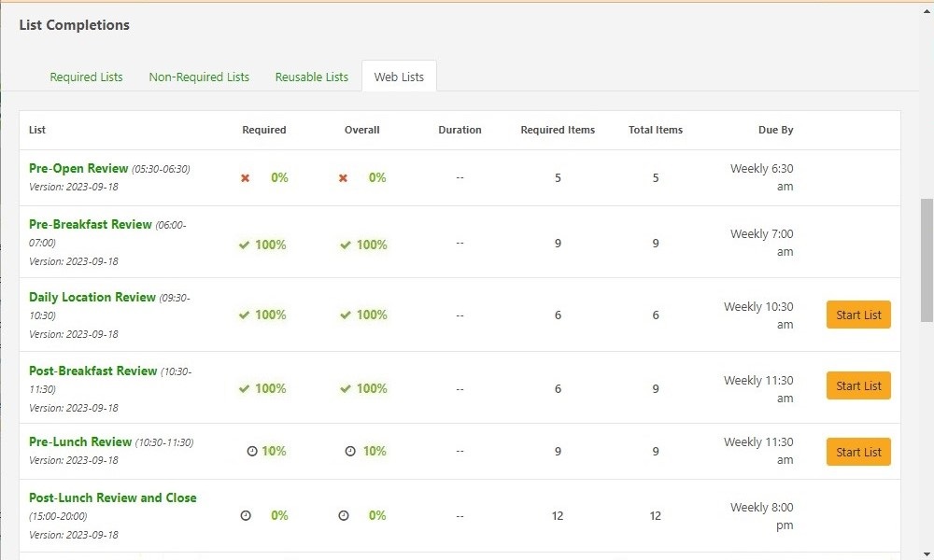
Task: Click clock icon in Pre-Lunch Review Overall column
Action: [350, 452]
